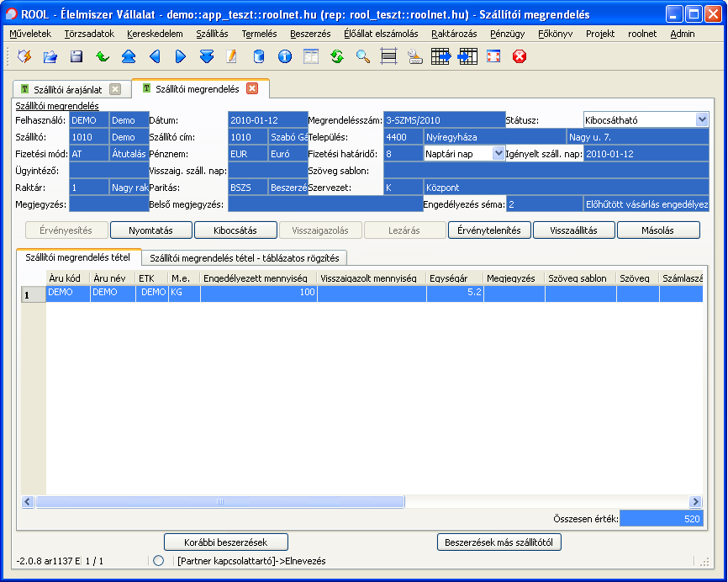The image size is (728, 582).
Task: Click the Megjegyzés input field
Action: point(109,204)
